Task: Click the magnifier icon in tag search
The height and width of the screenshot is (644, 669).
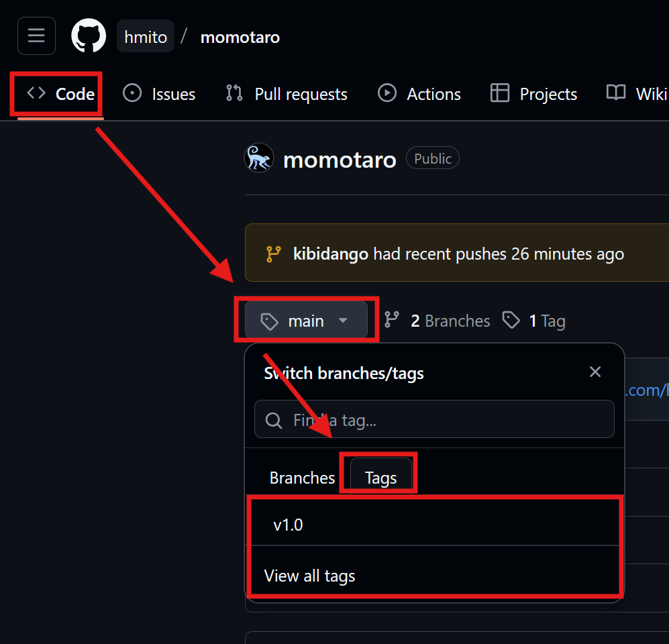Action: [x=274, y=420]
